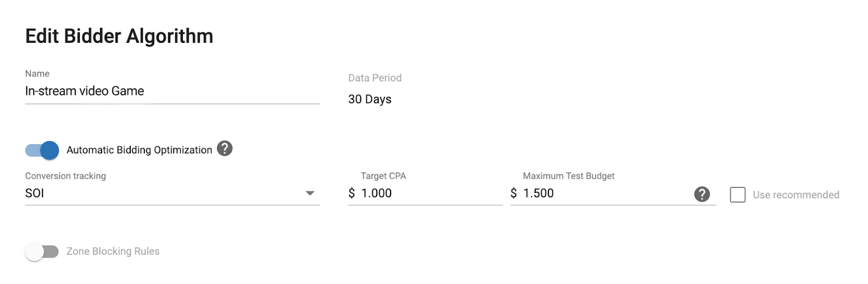The image size is (868, 284).
Task: Click the dollar sign before Target CPA value
Action: (x=352, y=193)
